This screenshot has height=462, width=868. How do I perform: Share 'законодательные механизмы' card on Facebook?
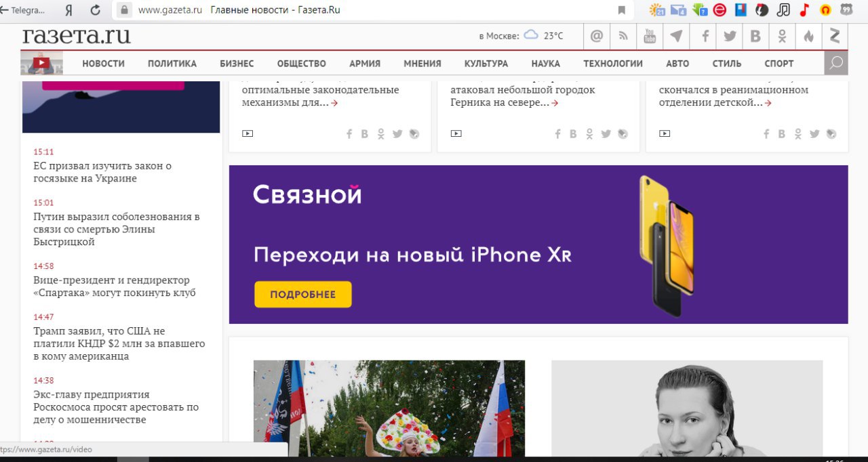click(x=349, y=134)
